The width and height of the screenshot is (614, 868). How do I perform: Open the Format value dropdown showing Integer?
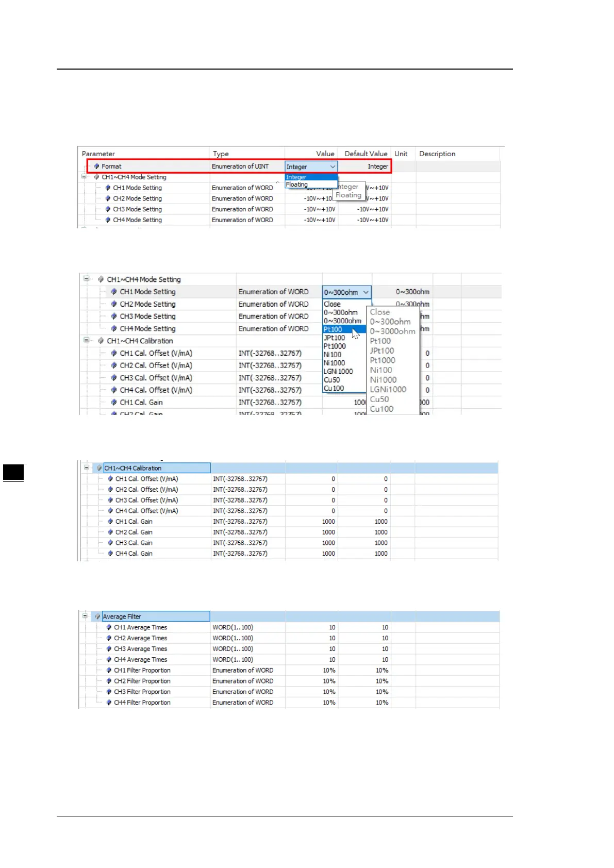pyautogui.click(x=311, y=166)
